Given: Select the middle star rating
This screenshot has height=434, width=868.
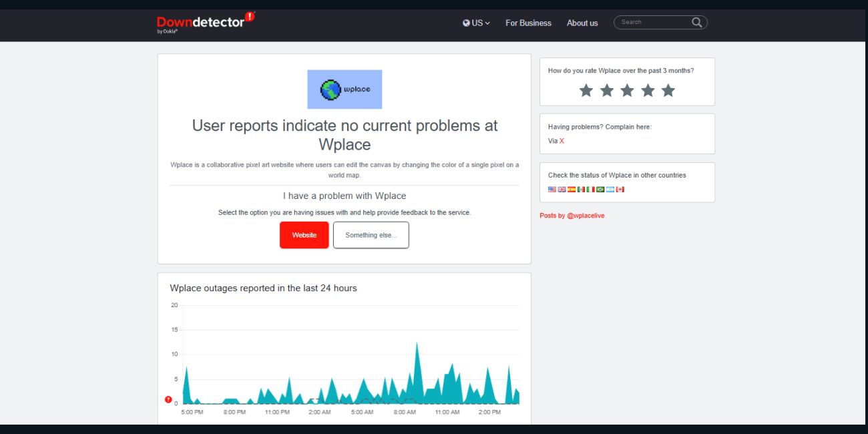Looking at the screenshot, I should (x=627, y=89).
